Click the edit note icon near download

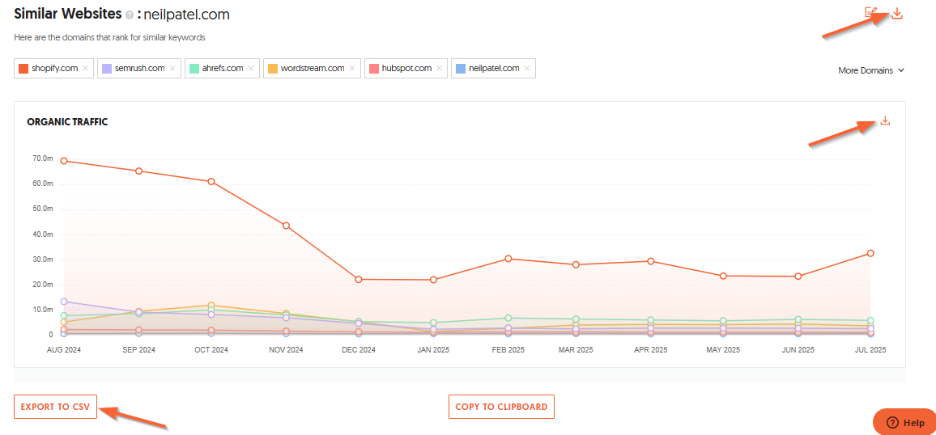click(x=871, y=13)
